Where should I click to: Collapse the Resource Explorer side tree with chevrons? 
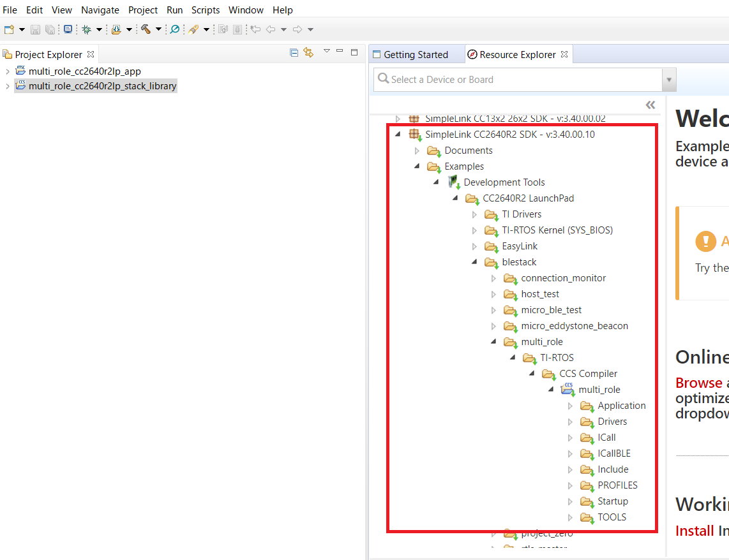coord(650,105)
